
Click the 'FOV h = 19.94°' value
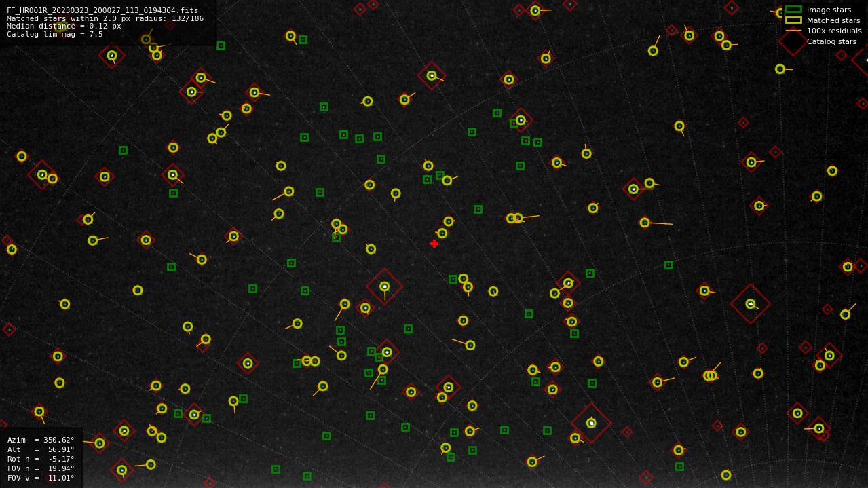pyautogui.click(x=41, y=468)
